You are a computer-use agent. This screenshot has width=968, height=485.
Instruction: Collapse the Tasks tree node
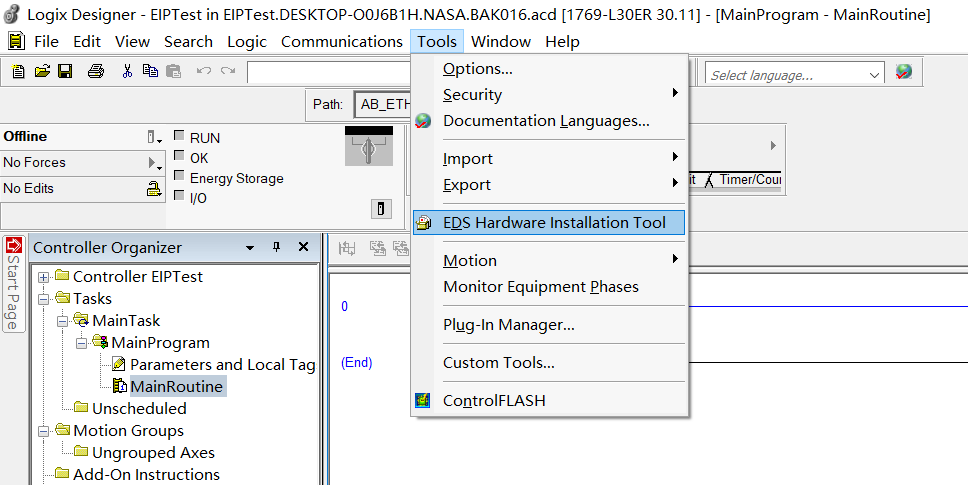tap(43, 299)
